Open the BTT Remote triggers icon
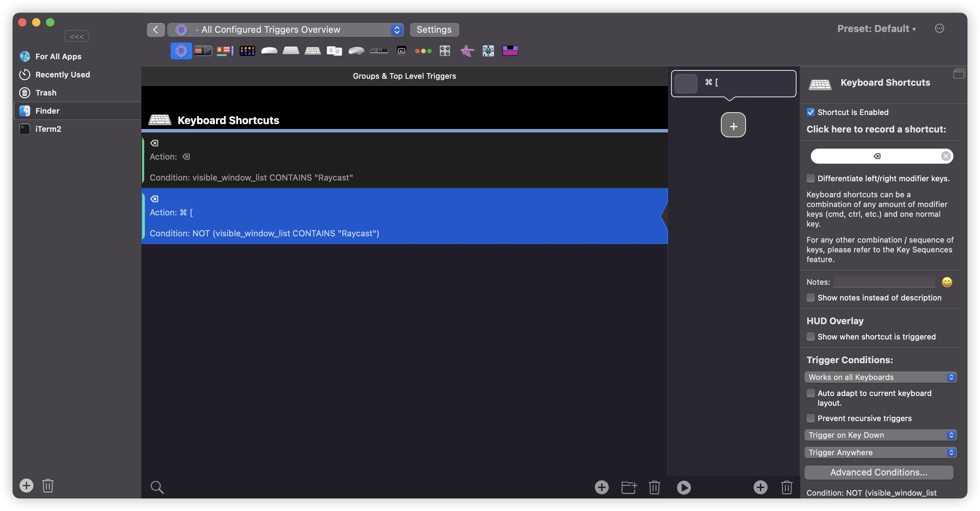 (401, 51)
